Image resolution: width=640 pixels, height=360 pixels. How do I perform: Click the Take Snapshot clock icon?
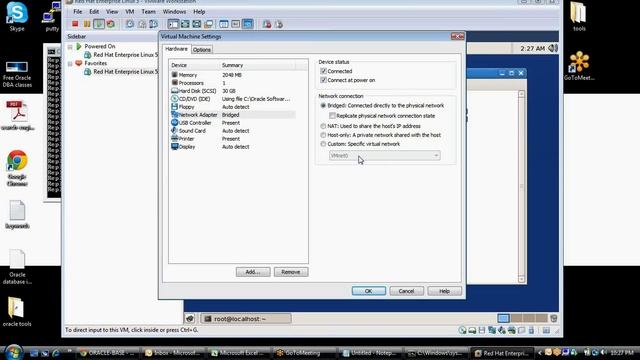[130, 24]
